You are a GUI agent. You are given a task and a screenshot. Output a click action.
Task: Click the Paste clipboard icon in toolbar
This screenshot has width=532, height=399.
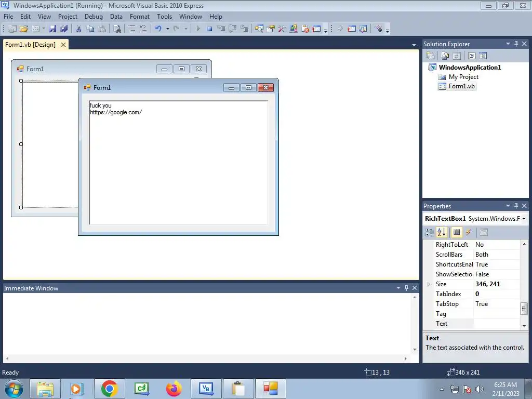point(101,29)
